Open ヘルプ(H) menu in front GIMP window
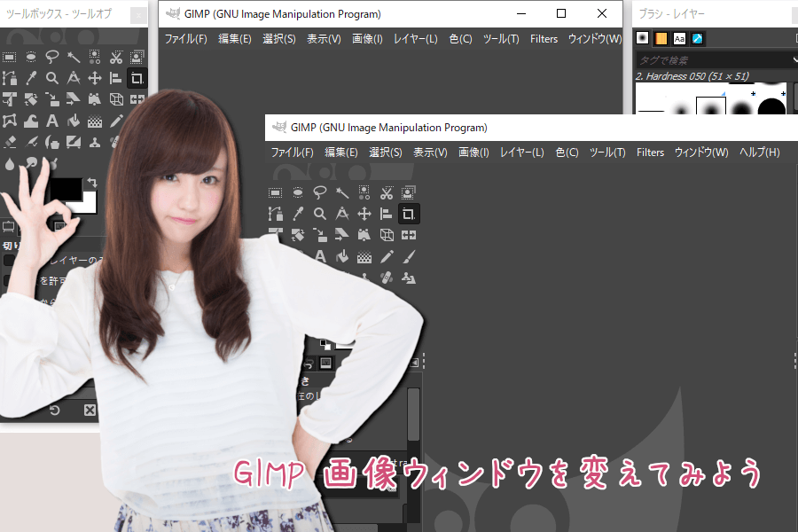The width and height of the screenshot is (798, 532). click(x=759, y=153)
